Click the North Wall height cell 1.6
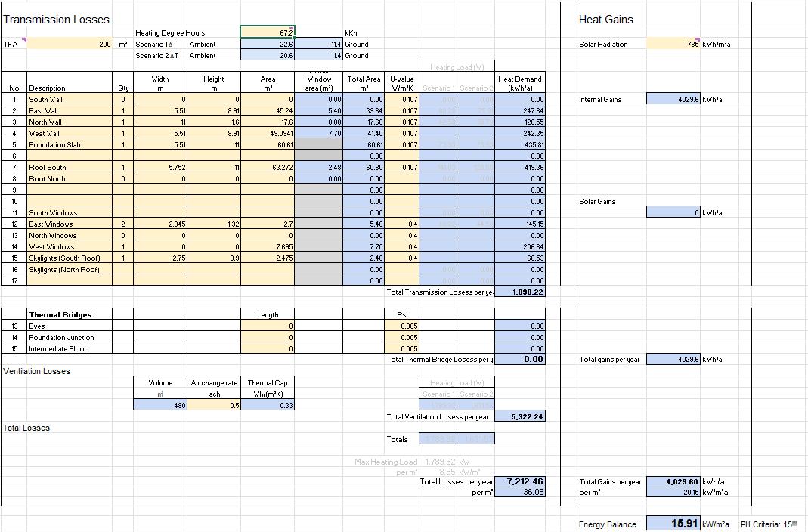This screenshot has width=808, height=532. pos(214,122)
